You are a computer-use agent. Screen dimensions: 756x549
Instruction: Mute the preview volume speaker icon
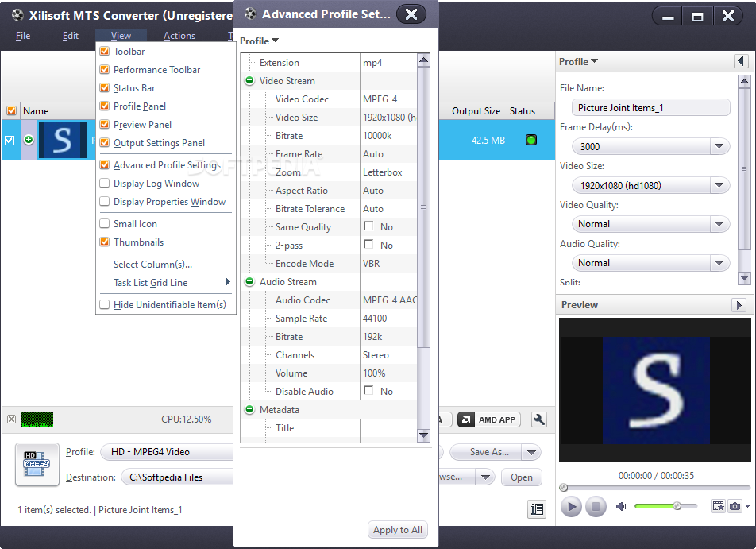point(622,506)
